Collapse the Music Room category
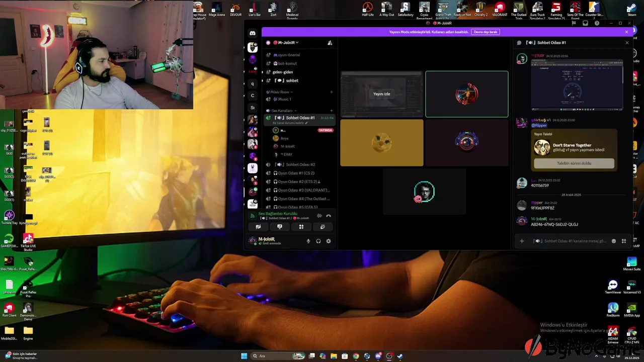This screenshot has width=644, height=362. click(x=280, y=92)
